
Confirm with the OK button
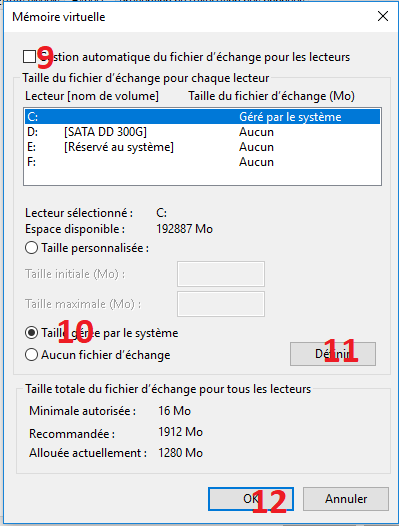(x=251, y=499)
